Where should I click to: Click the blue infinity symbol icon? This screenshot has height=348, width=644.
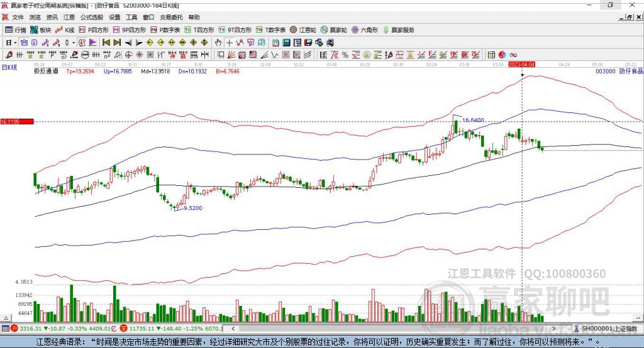513,55
